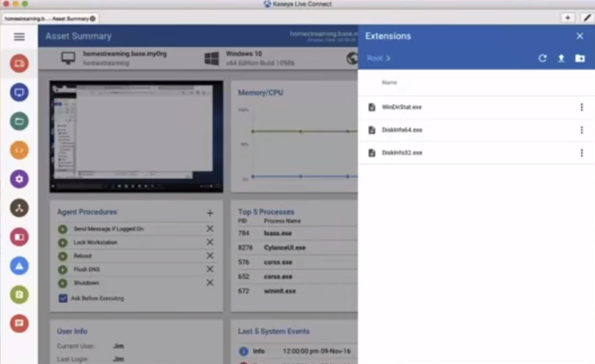595x364 pixels.
Task: Click the csrss.exe process with PID 652
Action: point(298,277)
